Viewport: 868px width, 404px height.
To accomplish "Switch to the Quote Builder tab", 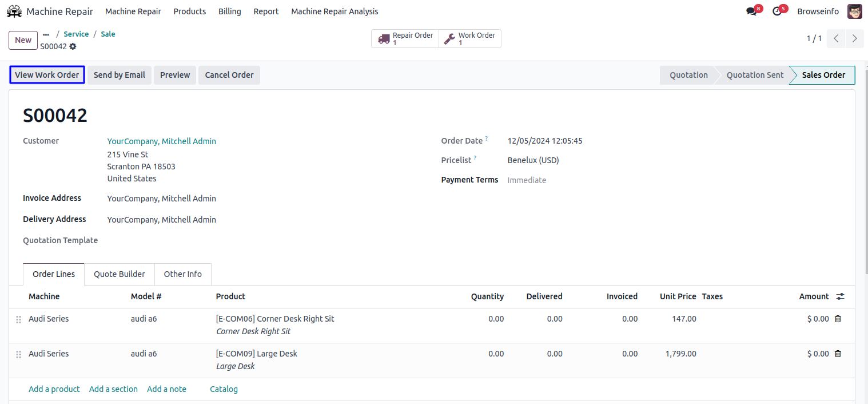I will [120, 274].
